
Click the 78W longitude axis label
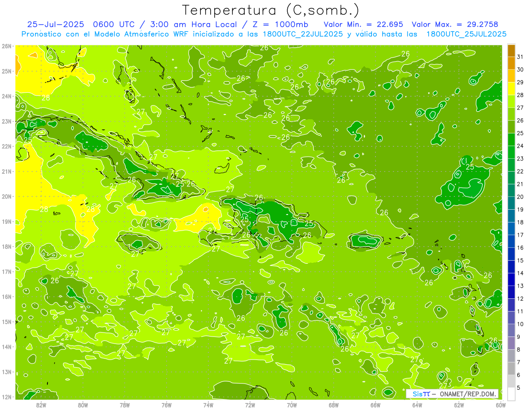(125, 405)
